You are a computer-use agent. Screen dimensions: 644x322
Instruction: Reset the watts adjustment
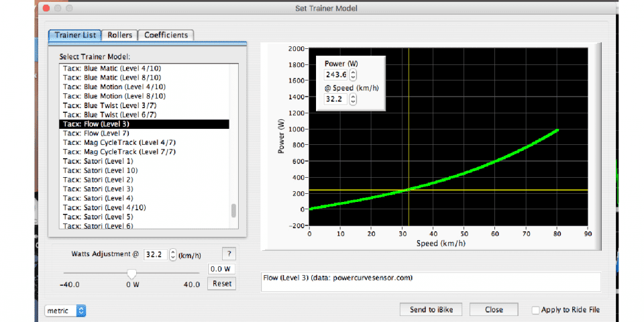pos(221,284)
